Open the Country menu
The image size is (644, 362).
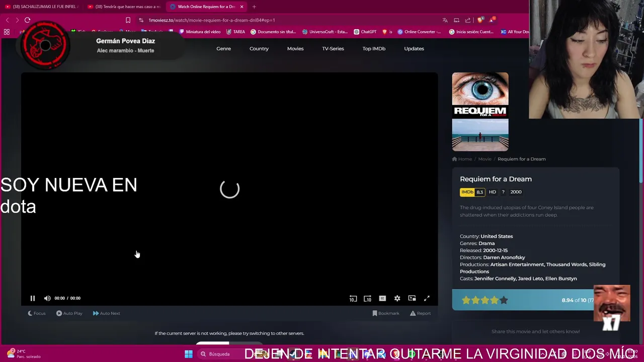(x=259, y=48)
